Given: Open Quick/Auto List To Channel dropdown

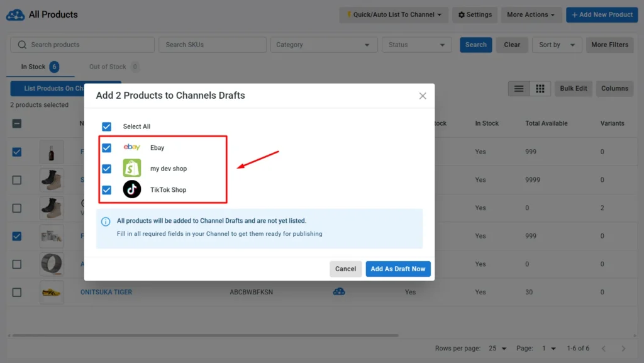Looking at the screenshot, I should pyautogui.click(x=394, y=14).
